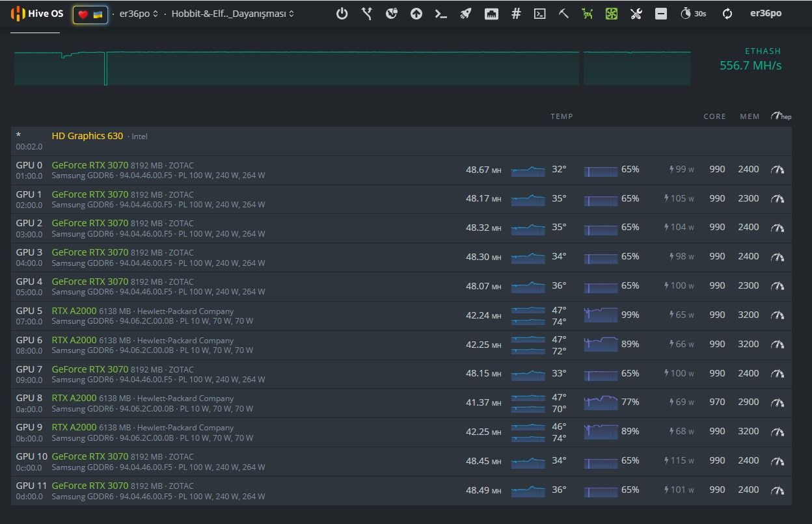The width and height of the screenshot is (812, 524).
Task: Open the Hobbit-&-Elf worker selector dropdown
Action: [x=232, y=14]
